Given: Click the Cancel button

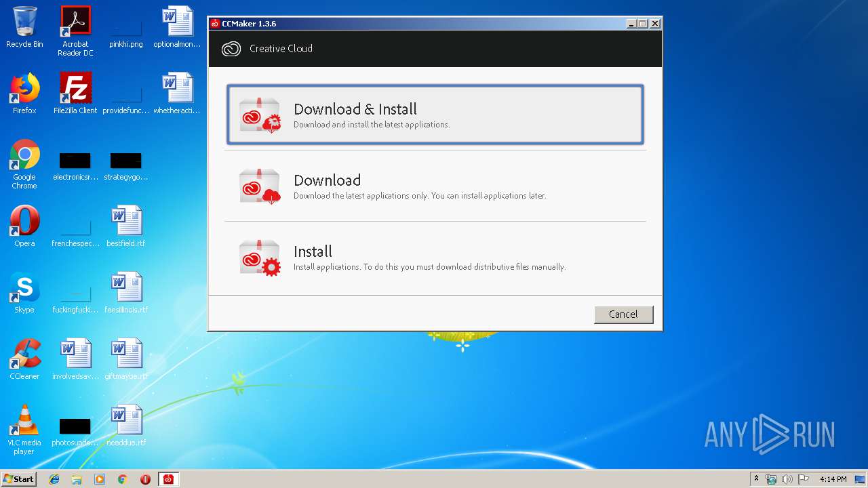Looking at the screenshot, I should click(623, 314).
